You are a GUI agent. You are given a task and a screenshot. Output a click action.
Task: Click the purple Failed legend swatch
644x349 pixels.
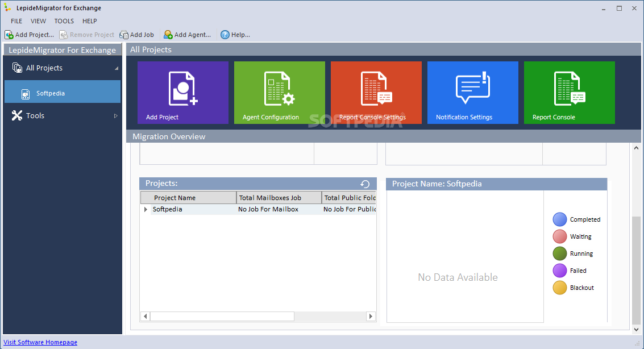click(560, 271)
